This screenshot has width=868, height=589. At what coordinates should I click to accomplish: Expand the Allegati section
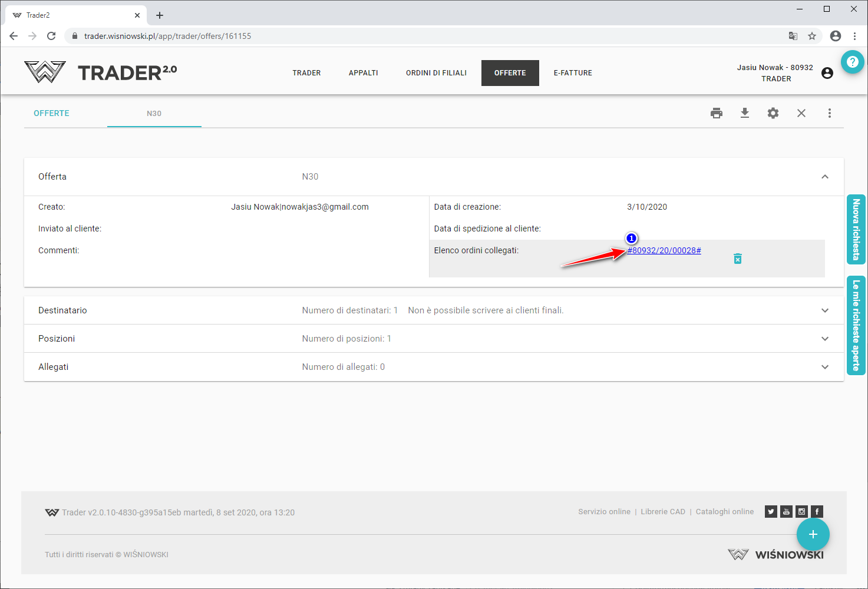click(x=825, y=367)
